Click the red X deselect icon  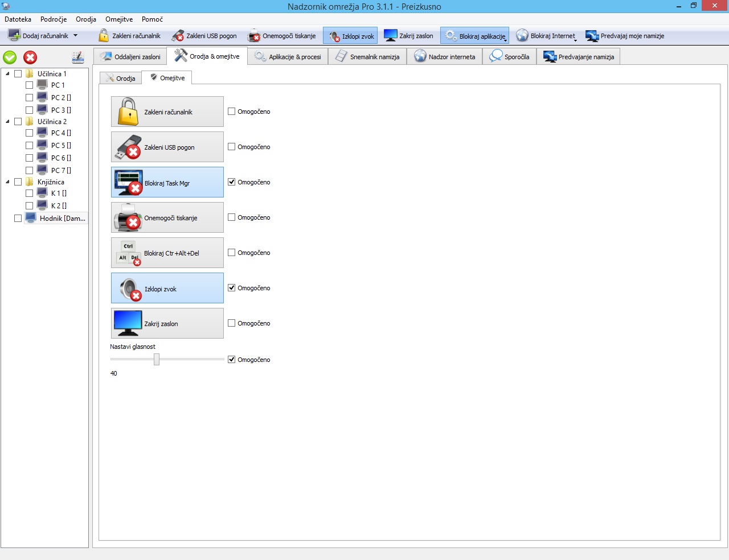tap(30, 57)
